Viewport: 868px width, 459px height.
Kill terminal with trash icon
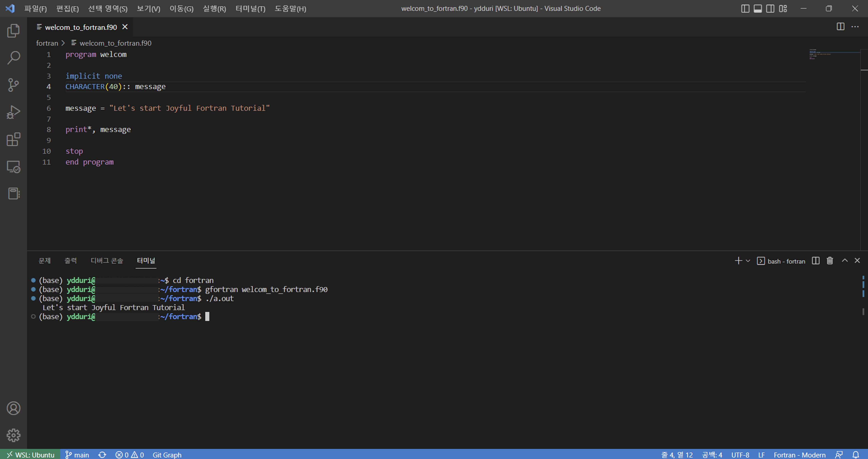tap(830, 261)
